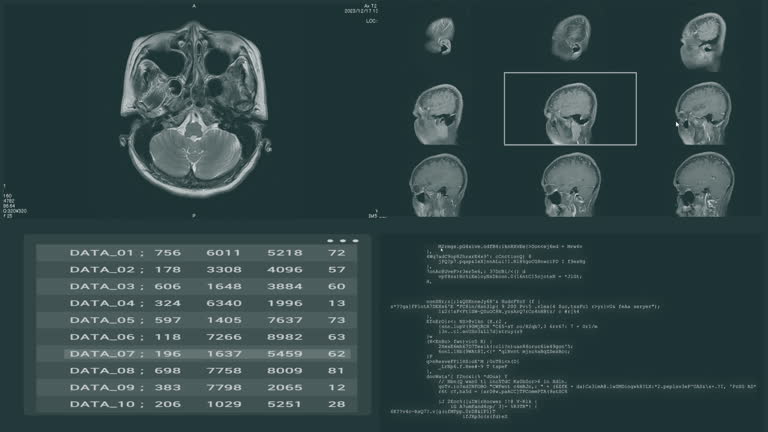Select the DATA_02 row label

tap(101, 269)
